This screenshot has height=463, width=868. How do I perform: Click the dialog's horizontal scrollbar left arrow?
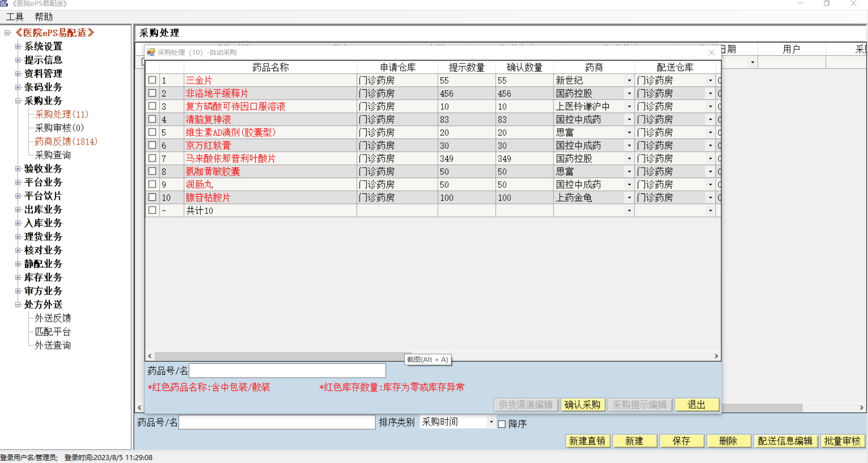point(150,356)
